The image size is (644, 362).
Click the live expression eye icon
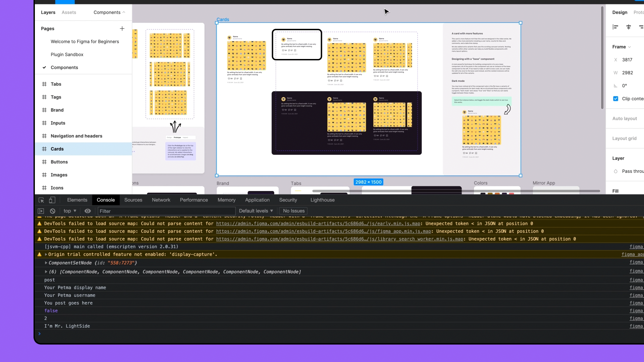pyautogui.click(x=88, y=211)
